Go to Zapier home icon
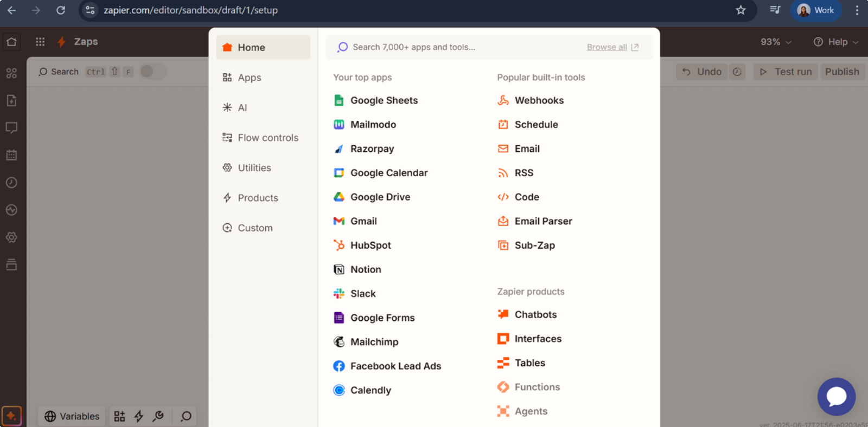The image size is (868, 427). tap(11, 42)
